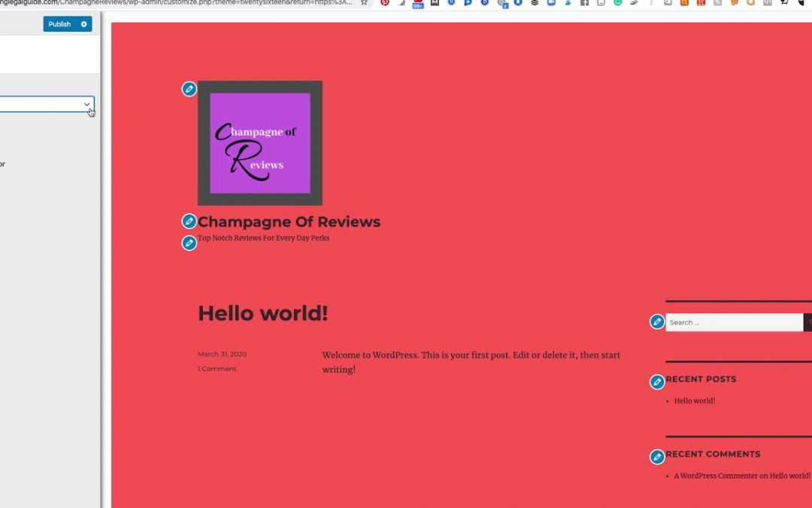Click the edit pencil next to Champagne Of Reviews title
Viewport: 812px width, 508px height.
click(189, 221)
